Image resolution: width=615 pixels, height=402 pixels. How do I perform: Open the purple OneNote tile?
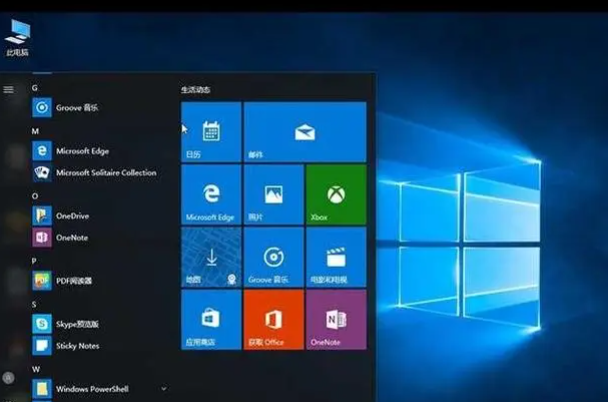[336, 320]
